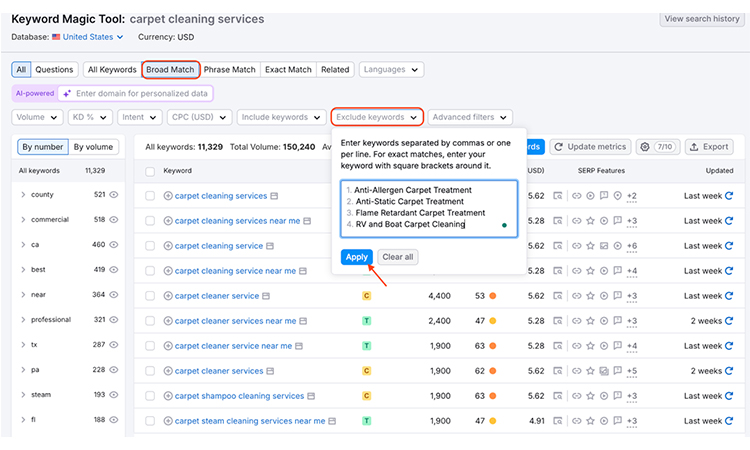Open SERP snapshot beside carpet cleaner service near me

click(299, 346)
